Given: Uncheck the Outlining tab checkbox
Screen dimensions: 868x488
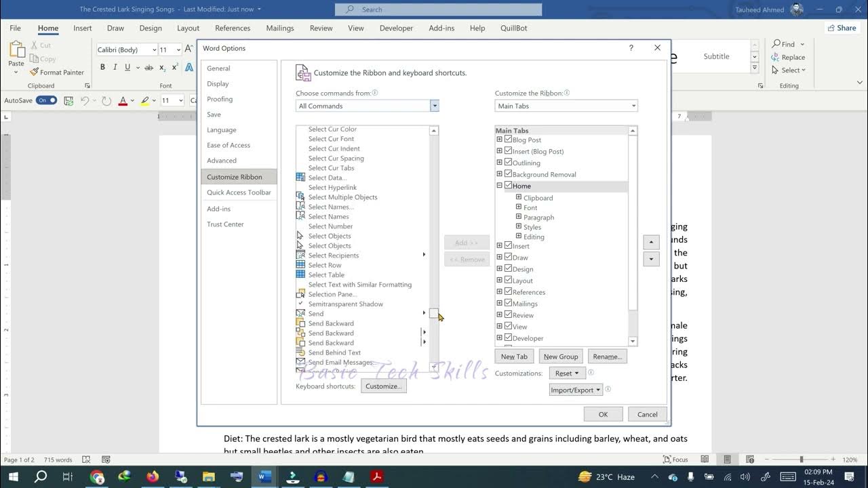Looking at the screenshot, I should click(x=509, y=163).
